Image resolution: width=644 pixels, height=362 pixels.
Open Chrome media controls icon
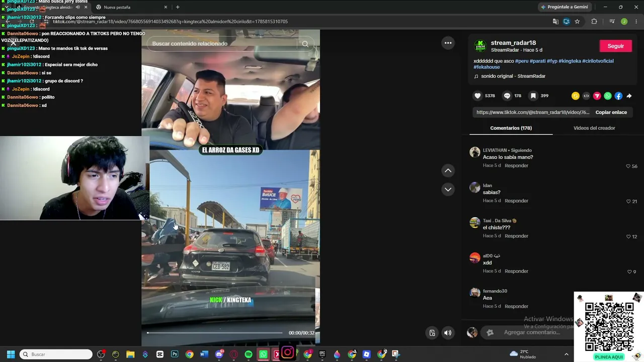click(612, 22)
